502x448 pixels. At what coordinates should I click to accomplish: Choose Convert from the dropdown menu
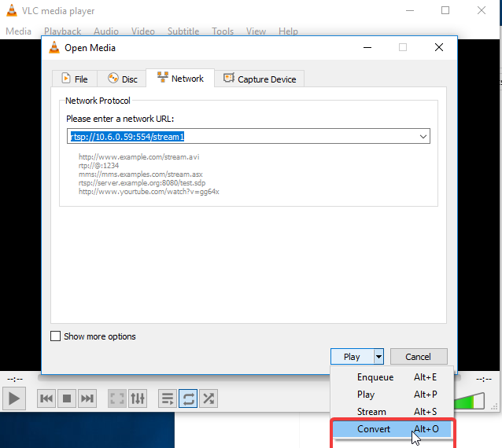[x=392, y=429]
